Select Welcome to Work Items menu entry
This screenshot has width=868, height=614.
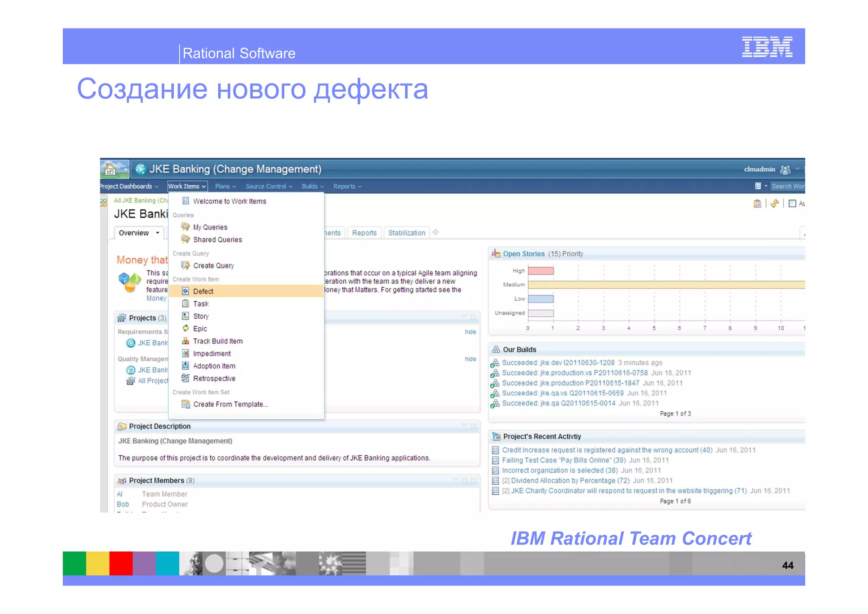(x=246, y=201)
